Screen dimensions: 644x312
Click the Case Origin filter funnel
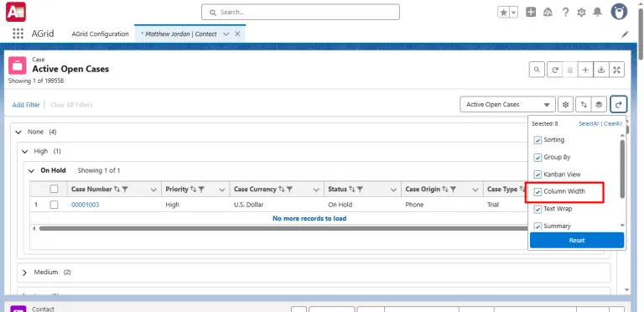point(454,190)
